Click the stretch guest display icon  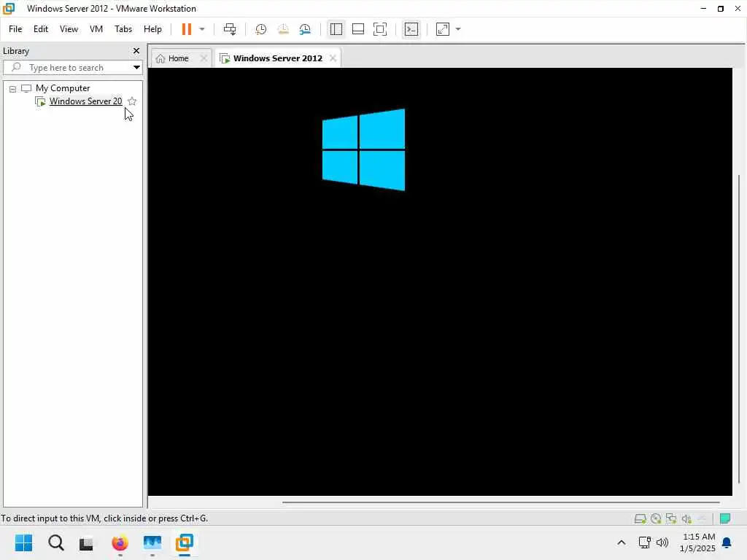(x=443, y=29)
